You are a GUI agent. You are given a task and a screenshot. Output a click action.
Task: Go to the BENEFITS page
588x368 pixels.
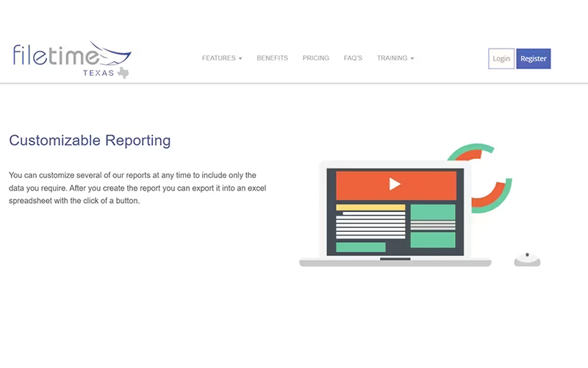tap(272, 58)
